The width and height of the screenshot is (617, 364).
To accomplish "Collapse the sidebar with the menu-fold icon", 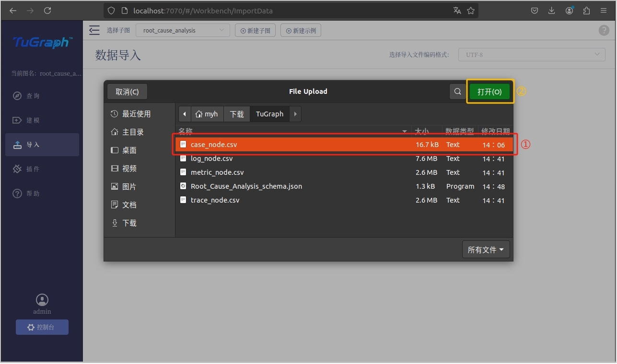I will (x=94, y=31).
